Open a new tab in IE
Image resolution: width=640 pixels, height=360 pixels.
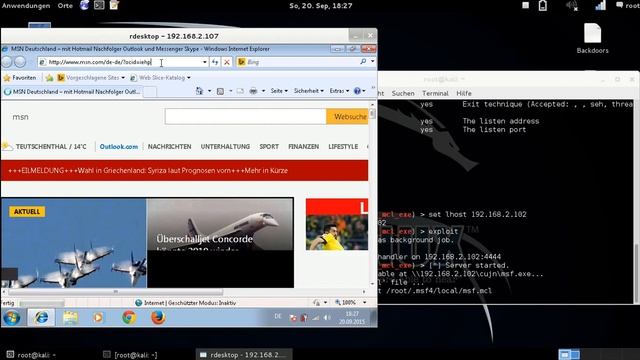tap(150, 92)
